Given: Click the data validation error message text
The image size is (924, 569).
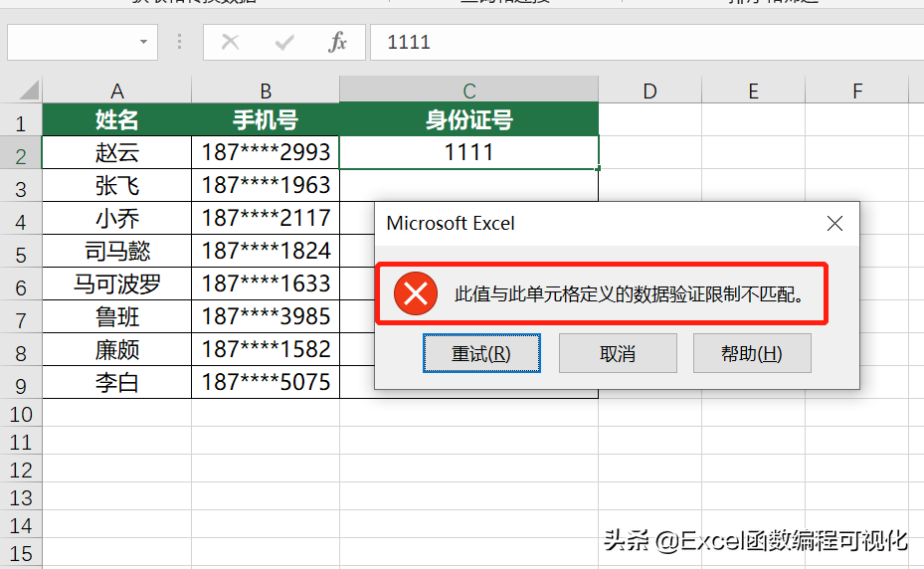Looking at the screenshot, I should tap(630, 293).
